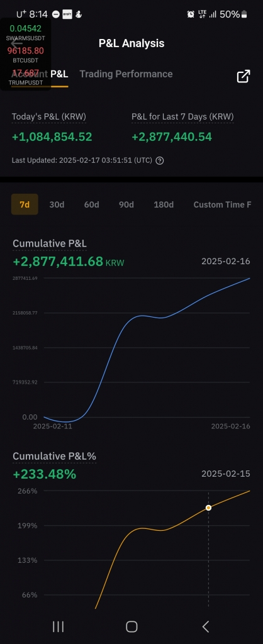
Task: Tap the Today's P&L (KRW) label
Action: [x=49, y=116]
